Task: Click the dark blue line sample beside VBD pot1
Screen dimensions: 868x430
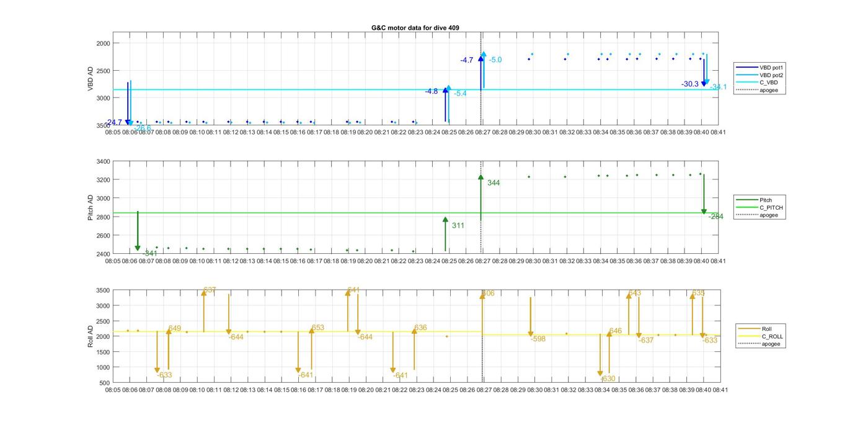Action: (746, 67)
